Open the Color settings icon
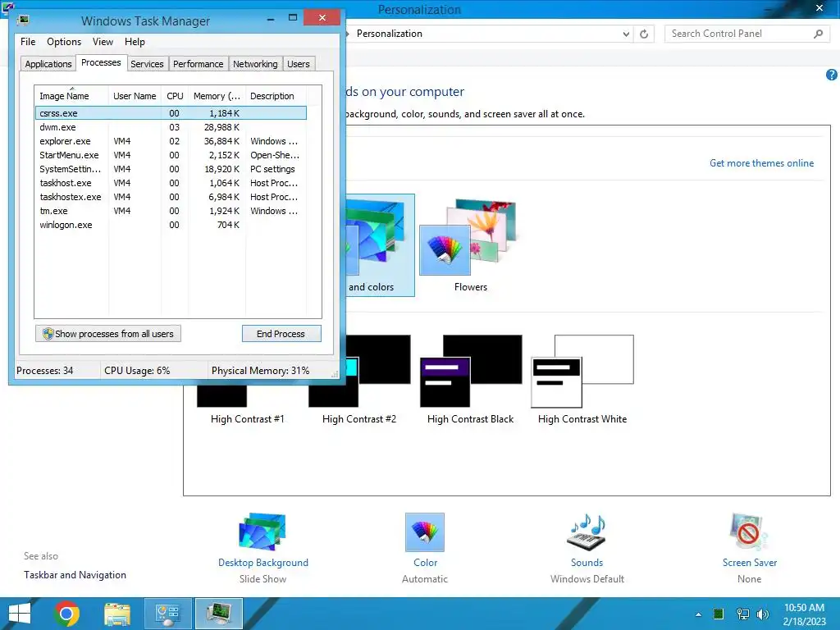Screen dimensions: 840x630 [x=425, y=532]
